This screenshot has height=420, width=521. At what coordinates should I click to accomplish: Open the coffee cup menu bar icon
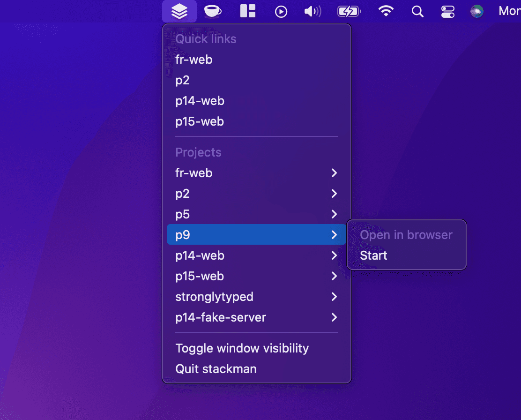coord(213,11)
